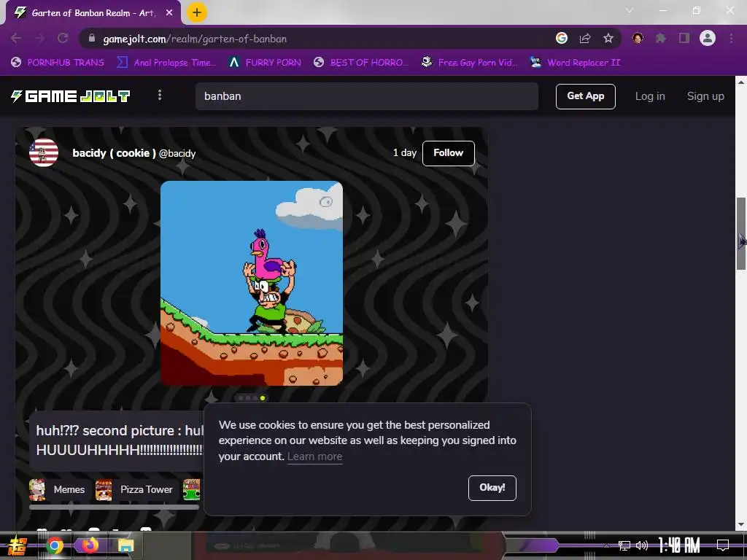Image resolution: width=747 pixels, height=560 pixels.
Task: Share this page using share icon
Action: (x=585, y=39)
